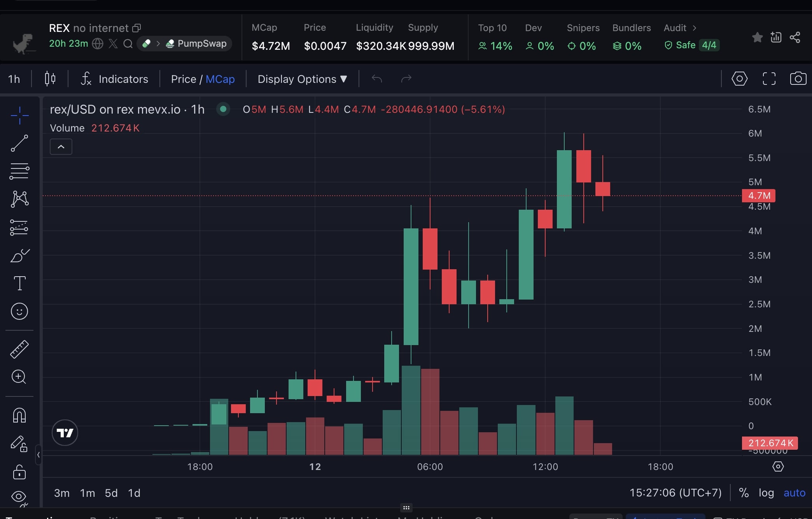Open the Safe 4/4 audit badge
The width and height of the screenshot is (812, 519).
point(692,46)
